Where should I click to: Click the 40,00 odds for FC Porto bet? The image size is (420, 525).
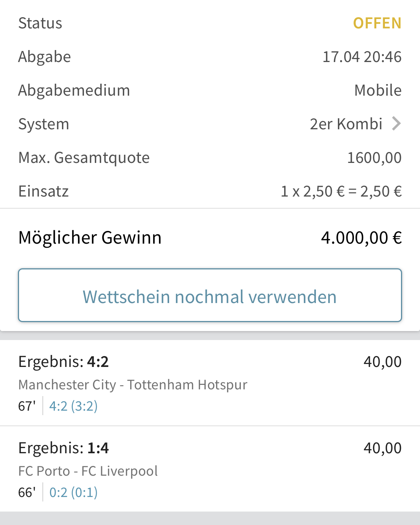click(x=382, y=448)
